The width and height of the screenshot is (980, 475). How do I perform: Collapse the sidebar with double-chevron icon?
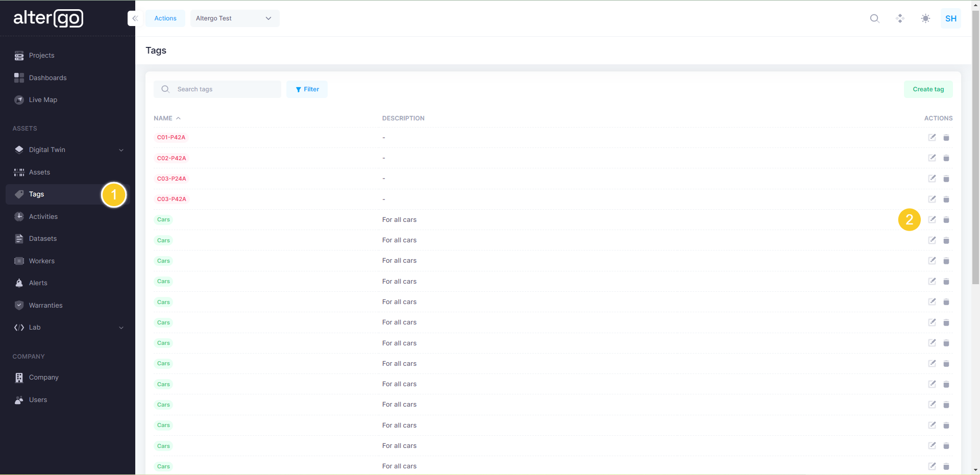tap(135, 18)
